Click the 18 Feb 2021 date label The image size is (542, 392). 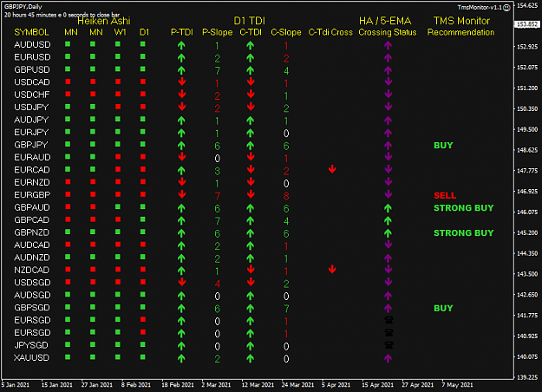[x=178, y=385]
